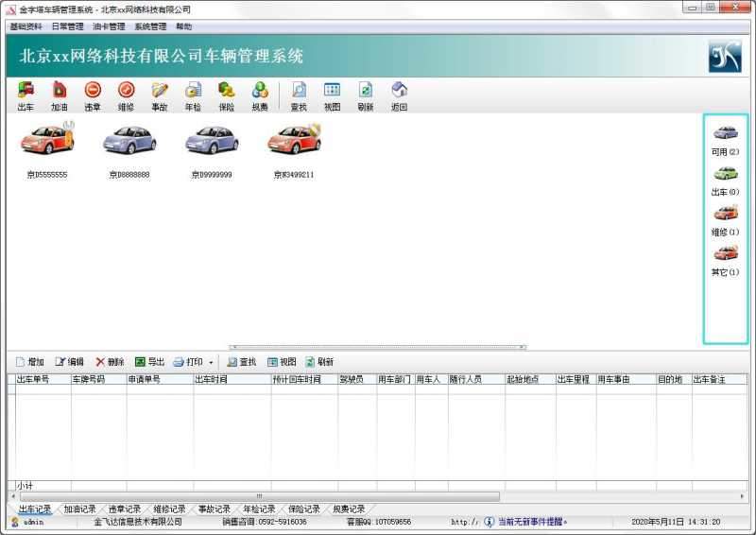Click the admin user icon

coord(14,522)
